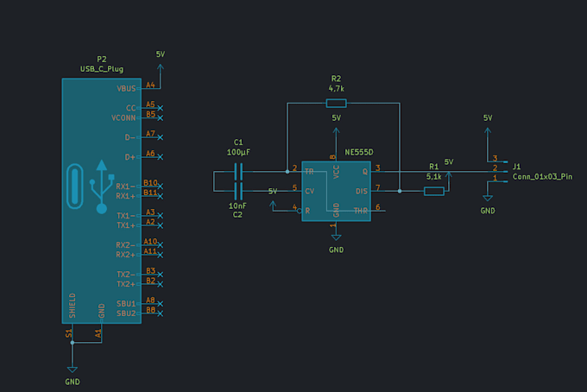Screen dimensions: 587x392
Task: Click the no-connect X on TX2+ pin B2
Action: tap(161, 284)
